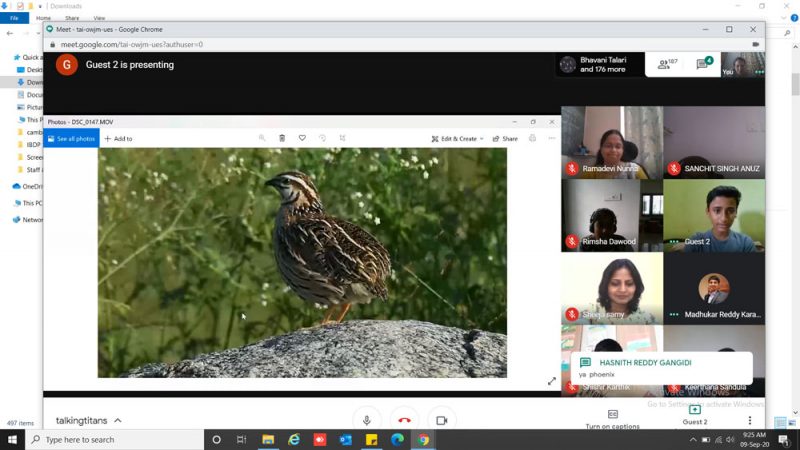Open Edit & Create dropdown

tap(457, 138)
